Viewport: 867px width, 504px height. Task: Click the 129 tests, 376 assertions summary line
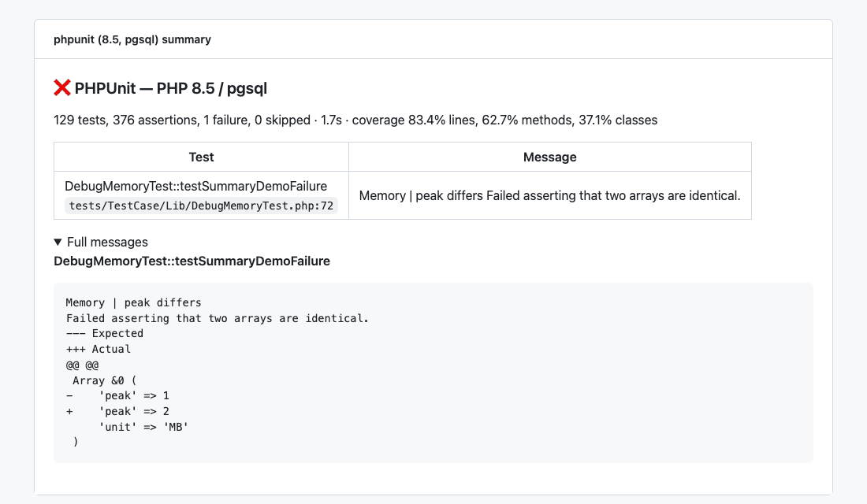tap(355, 120)
